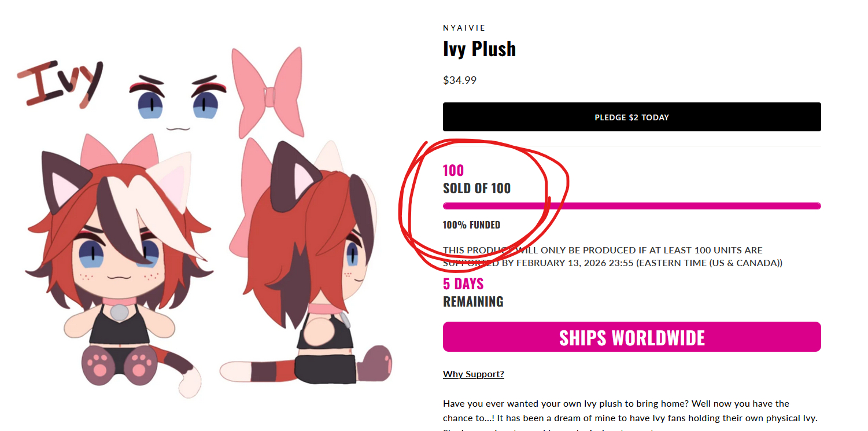The width and height of the screenshot is (868, 431).
Task: Click the striped tail on back-view plush
Action: click(x=260, y=369)
